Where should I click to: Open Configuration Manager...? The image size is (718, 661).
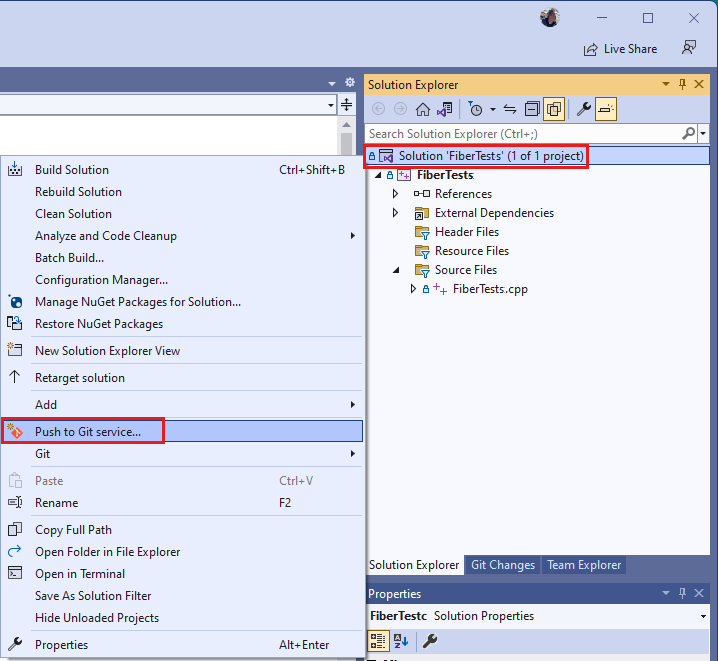pyautogui.click(x=182, y=280)
